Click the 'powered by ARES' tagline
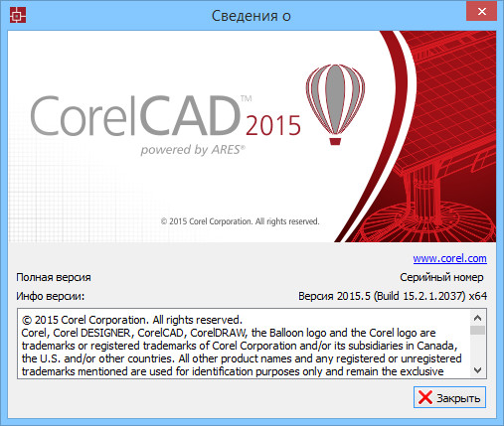 193,150
